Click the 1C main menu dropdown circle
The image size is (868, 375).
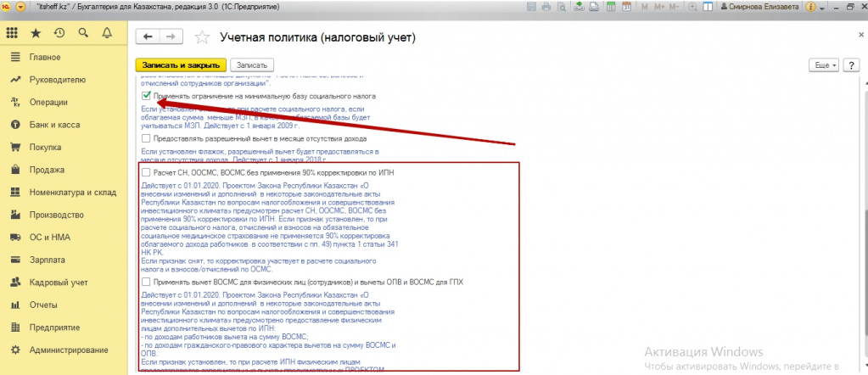20,7
